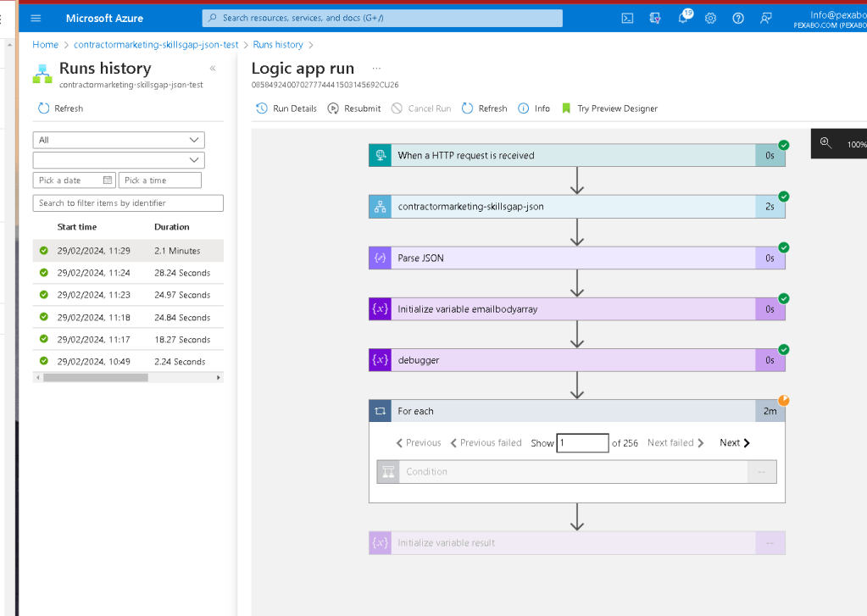This screenshot has width=867, height=616.
Task: Click Try Preview Designer
Action: coord(609,108)
